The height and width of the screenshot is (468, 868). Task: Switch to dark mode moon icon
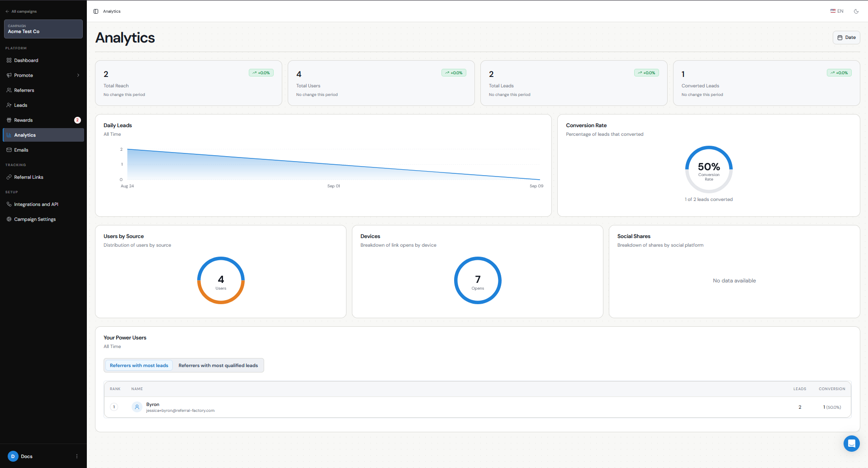(x=856, y=11)
